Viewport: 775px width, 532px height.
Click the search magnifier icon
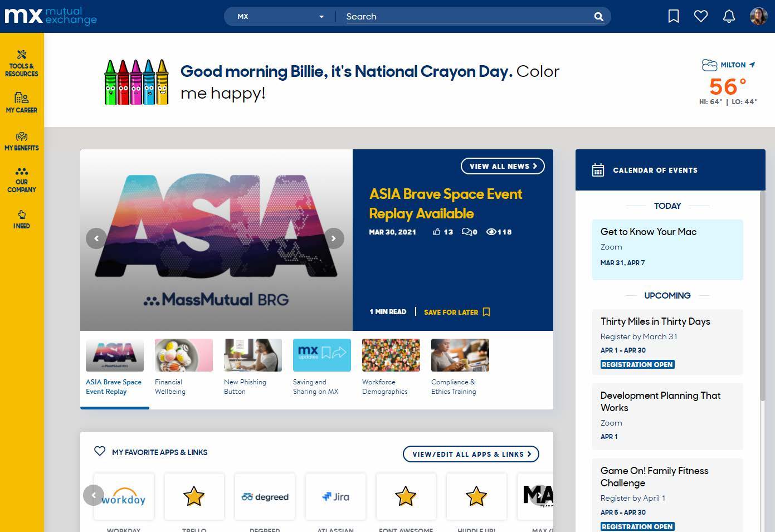coord(599,17)
